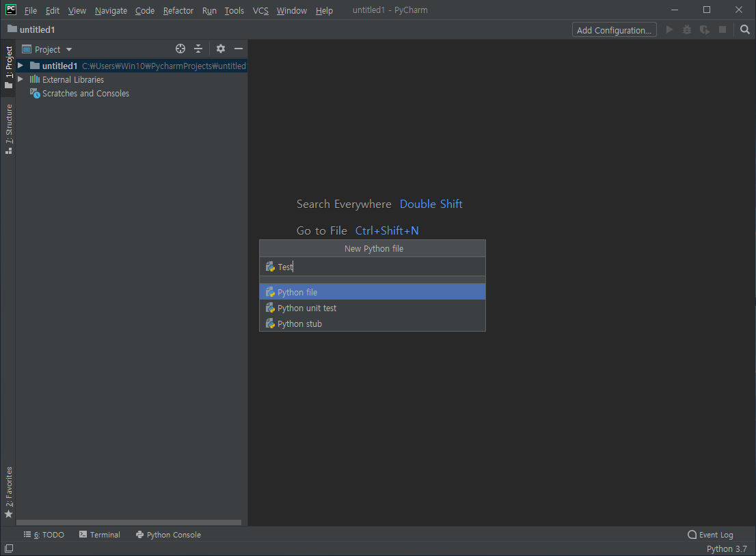The height and width of the screenshot is (556, 756).
Task: Click the New Python file popup title
Action: pyautogui.click(x=374, y=248)
